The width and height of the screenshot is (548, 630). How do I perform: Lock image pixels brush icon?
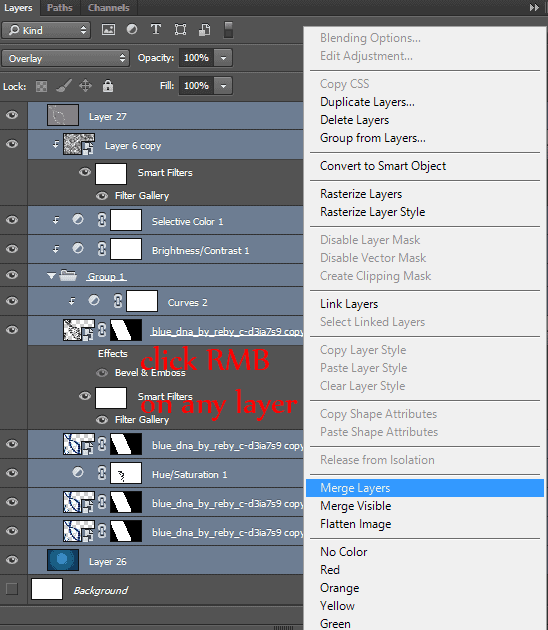[63, 86]
